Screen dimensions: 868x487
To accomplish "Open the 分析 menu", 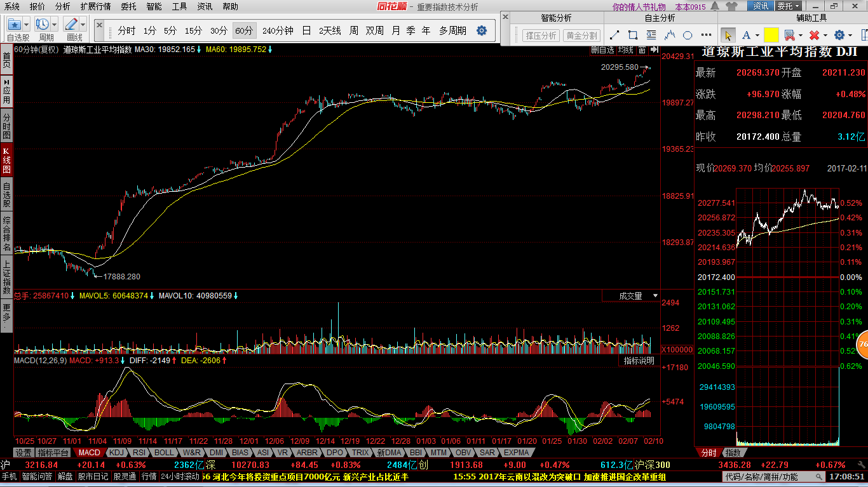I will [63, 6].
